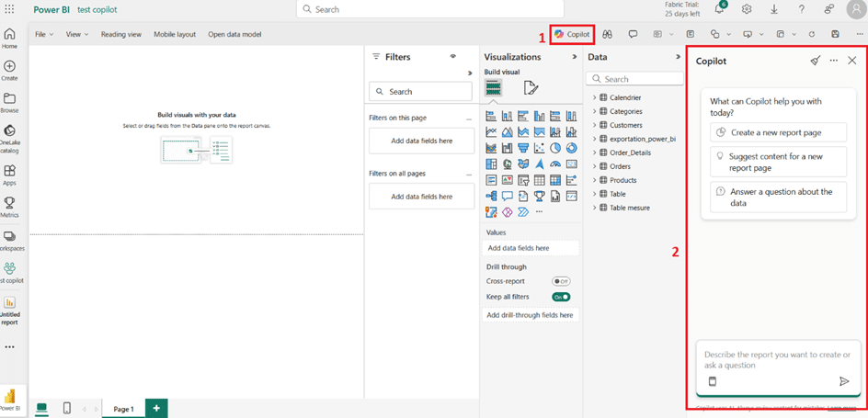Turn off the Keep all filters switch
The width and height of the screenshot is (868, 418).
pyautogui.click(x=561, y=297)
